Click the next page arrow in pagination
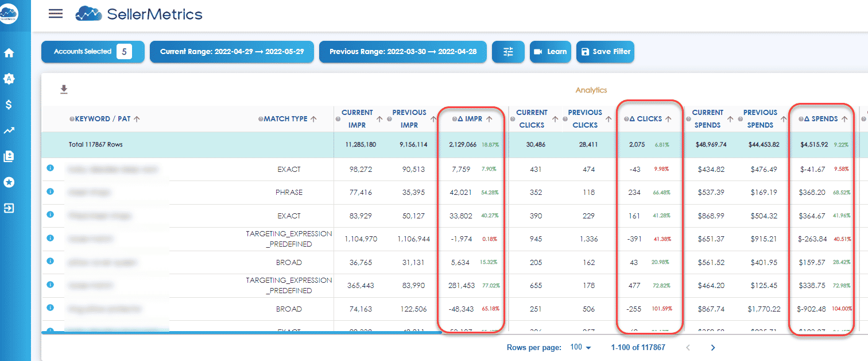Viewport: 868px width, 361px height. point(712,347)
